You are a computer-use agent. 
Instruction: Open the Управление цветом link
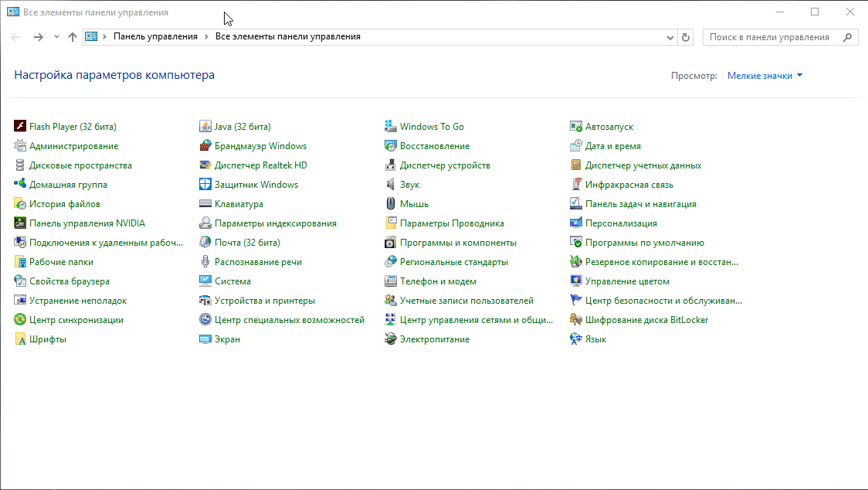[628, 281]
